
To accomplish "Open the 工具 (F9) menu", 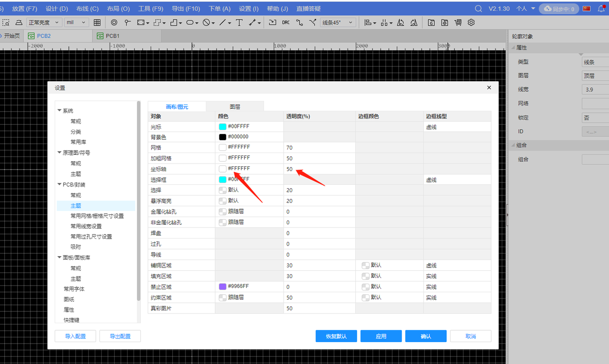I will click(151, 9).
